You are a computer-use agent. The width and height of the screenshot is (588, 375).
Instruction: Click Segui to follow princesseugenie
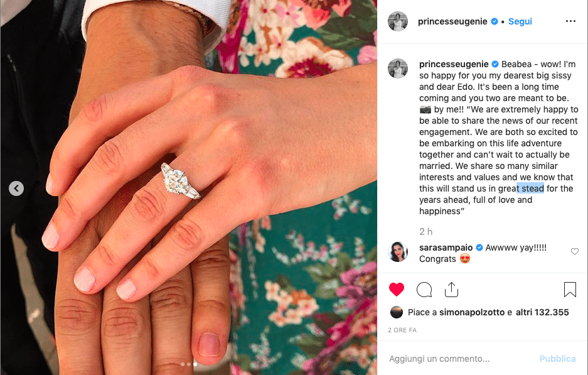(520, 21)
